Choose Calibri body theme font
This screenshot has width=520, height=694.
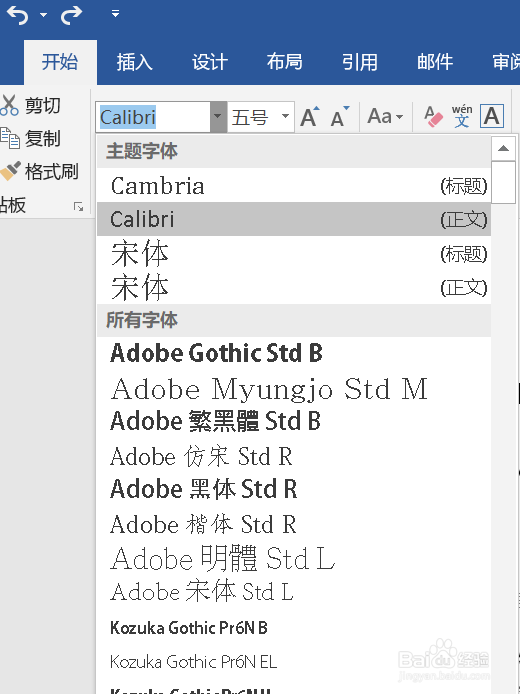(294, 219)
